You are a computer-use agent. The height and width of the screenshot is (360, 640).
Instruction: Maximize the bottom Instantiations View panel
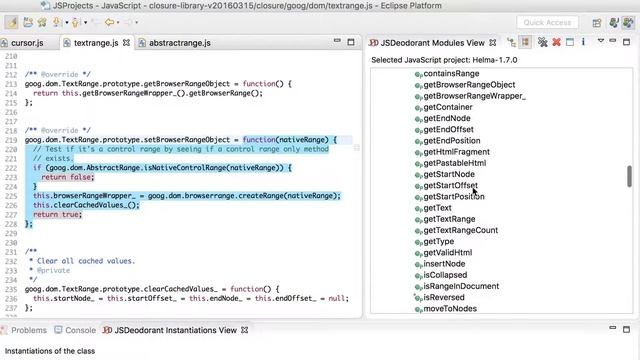pos(627,329)
